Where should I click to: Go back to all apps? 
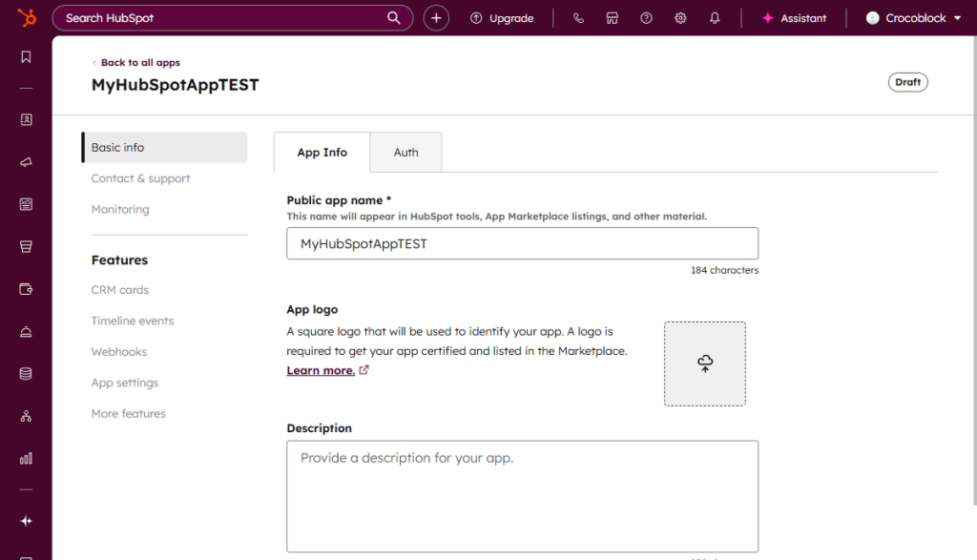point(139,63)
